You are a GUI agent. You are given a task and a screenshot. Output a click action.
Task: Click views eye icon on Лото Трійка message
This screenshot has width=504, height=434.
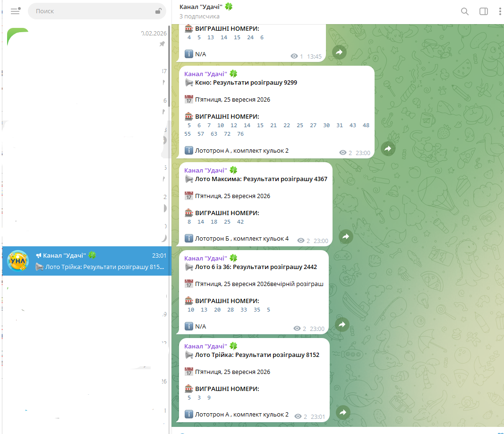(x=298, y=417)
